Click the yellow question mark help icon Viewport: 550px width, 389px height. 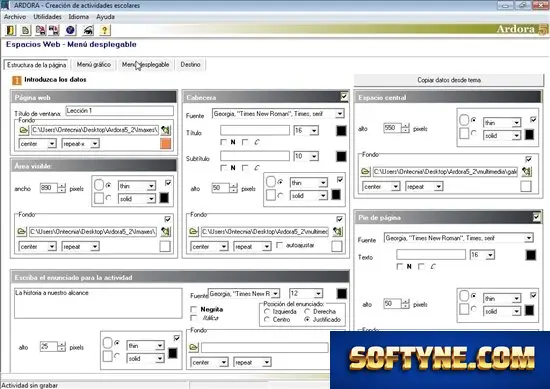(x=105, y=31)
